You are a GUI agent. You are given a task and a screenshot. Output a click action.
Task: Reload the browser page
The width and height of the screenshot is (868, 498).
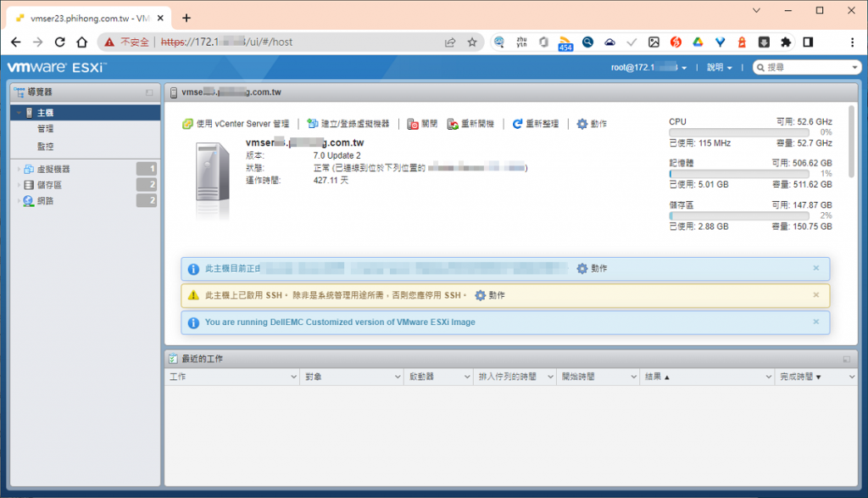[x=60, y=42]
